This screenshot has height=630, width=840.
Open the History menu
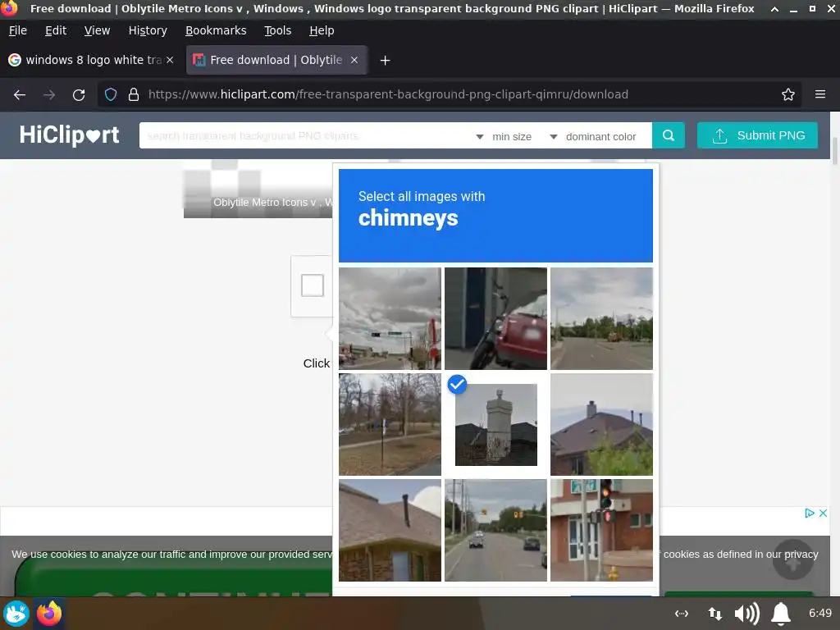(148, 30)
